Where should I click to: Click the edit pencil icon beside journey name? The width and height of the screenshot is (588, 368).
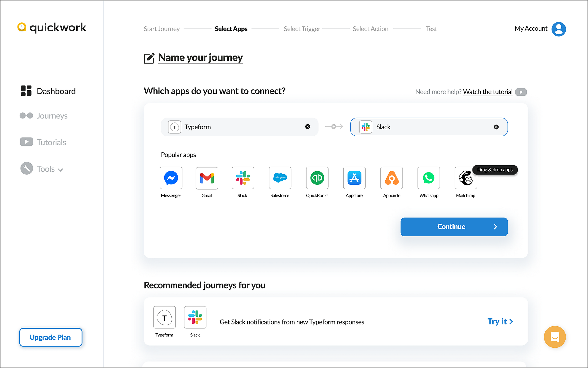coord(149,58)
